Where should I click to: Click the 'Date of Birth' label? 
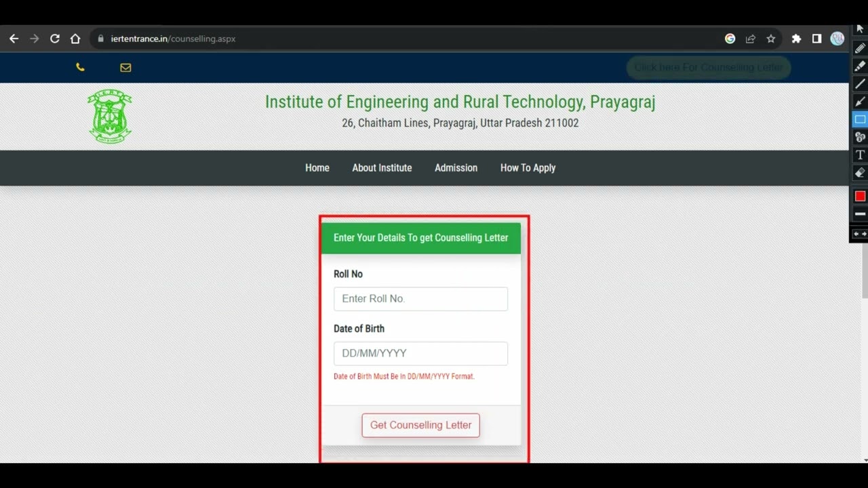[x=359, y=329]
